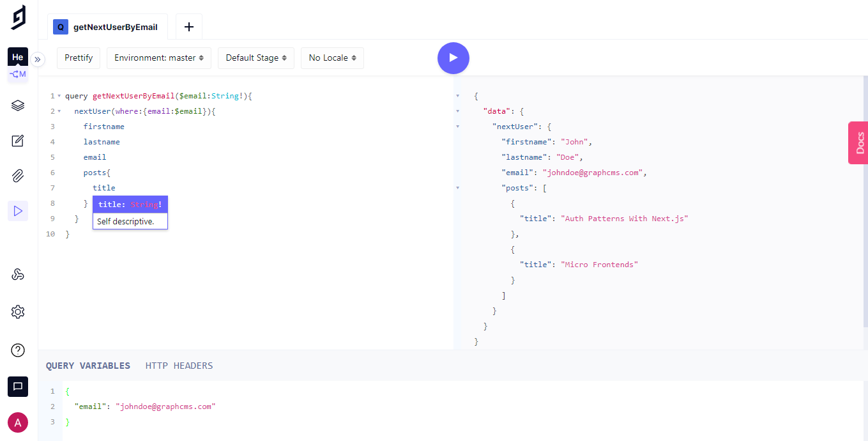The image size is (868, 441).
Task: Open the Schema section in the sidebar
Action: tap(18, 105)
